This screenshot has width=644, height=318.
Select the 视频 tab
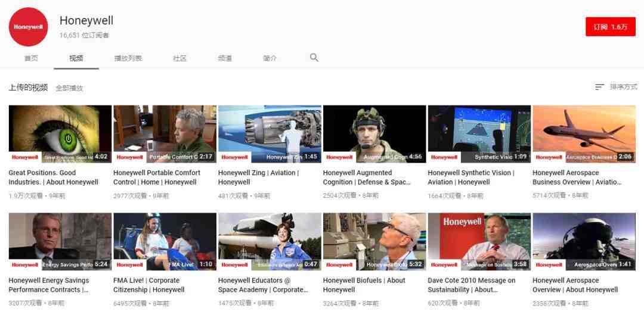coord(76,58)
